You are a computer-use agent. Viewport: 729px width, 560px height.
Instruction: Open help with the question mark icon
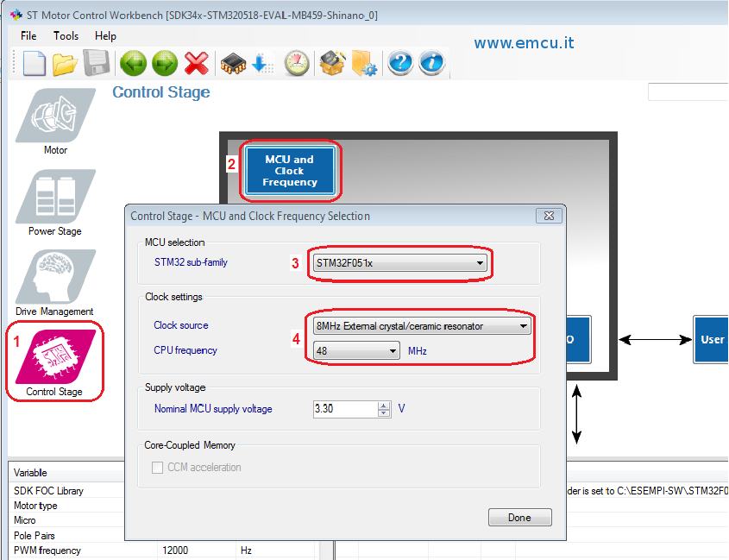pos(400,63)
